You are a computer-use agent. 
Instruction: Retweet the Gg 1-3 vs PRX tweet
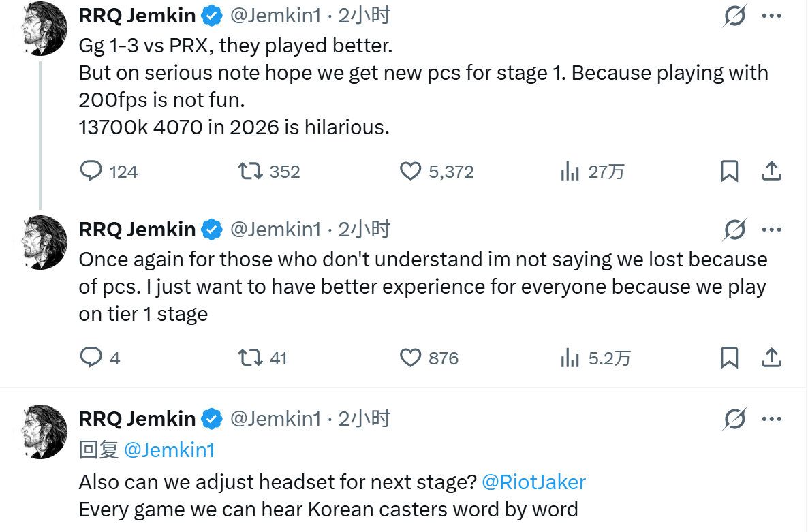(251, 171)
